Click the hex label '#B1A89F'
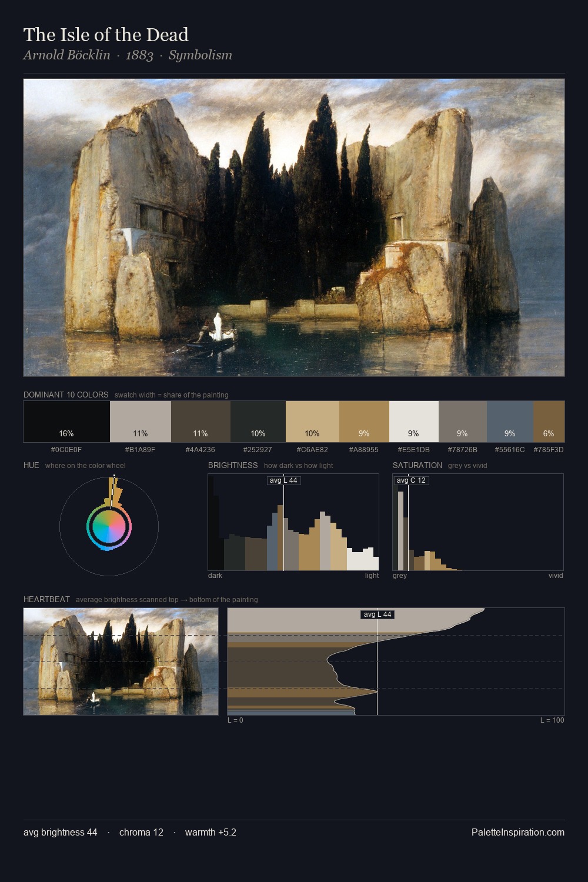588x882 pixels. pos(140,450)
